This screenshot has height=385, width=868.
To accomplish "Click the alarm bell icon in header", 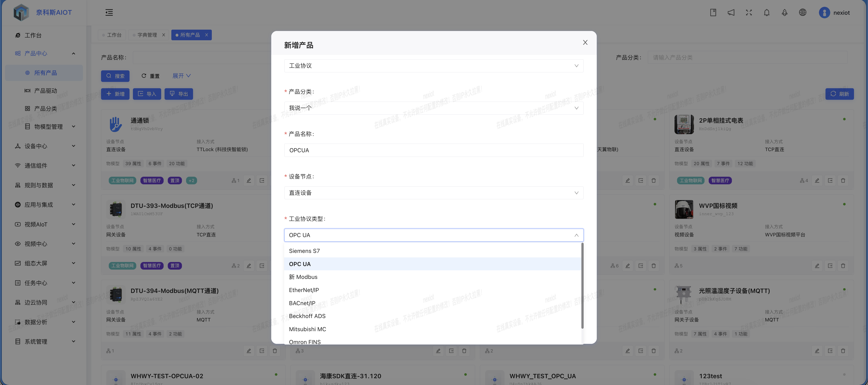I will [x=784, y=12].
